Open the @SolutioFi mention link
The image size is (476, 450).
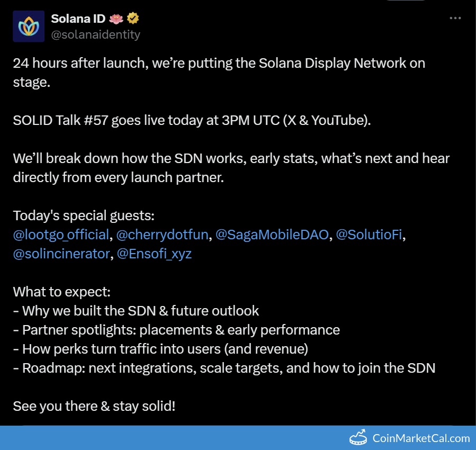(x=369, y=235)
